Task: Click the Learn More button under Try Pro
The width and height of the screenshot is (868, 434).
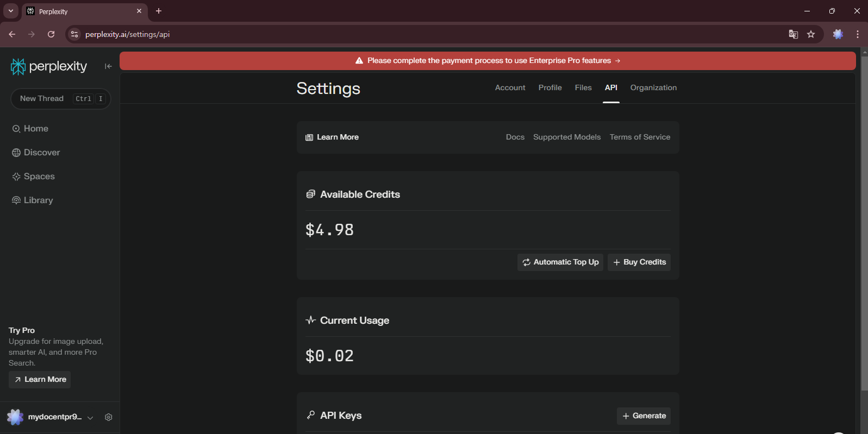Action: [x=40, y=380]
